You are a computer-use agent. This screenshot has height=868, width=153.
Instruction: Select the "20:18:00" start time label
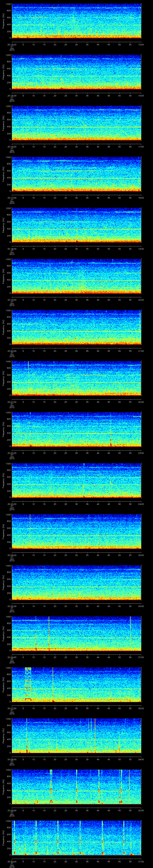pos(12,249)
